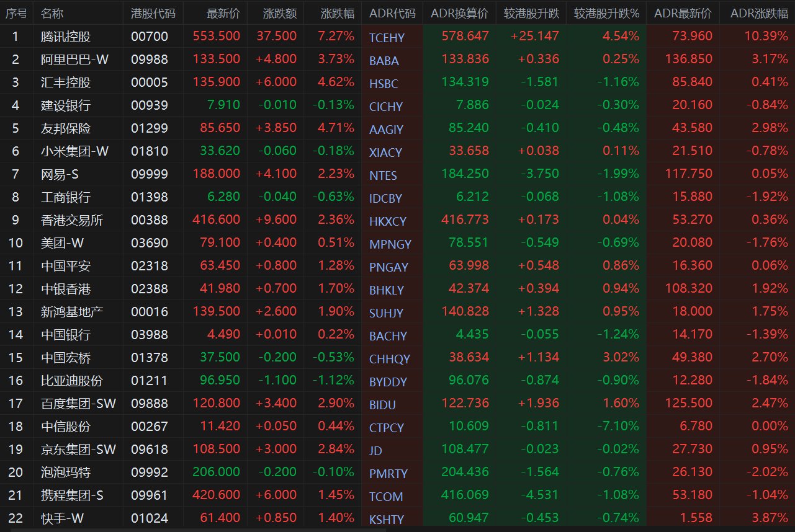Select 中国平安 in the name column
The height and width of the screenshot is (532, 795).
[66, 266]
